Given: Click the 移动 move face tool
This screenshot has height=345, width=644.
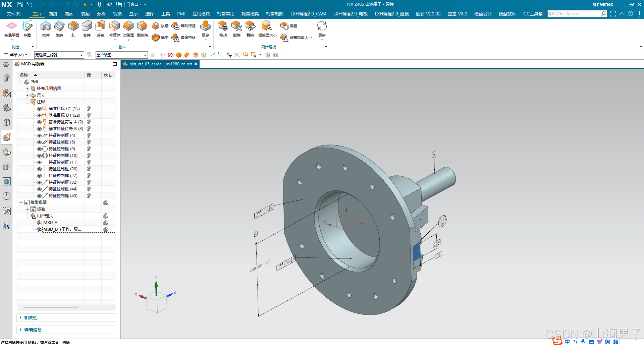Looking at the screenshot, I should coord(223,29).
